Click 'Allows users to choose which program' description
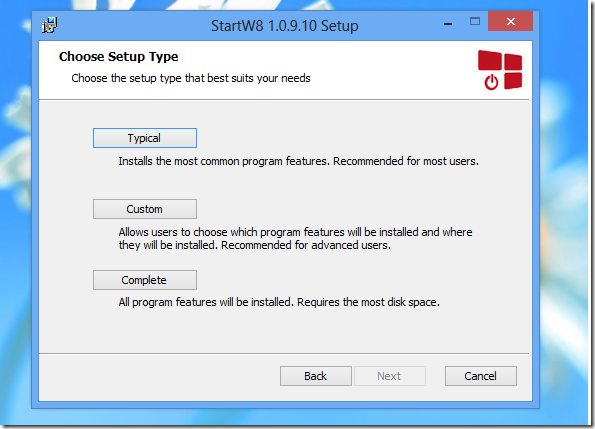 (296, 239)
